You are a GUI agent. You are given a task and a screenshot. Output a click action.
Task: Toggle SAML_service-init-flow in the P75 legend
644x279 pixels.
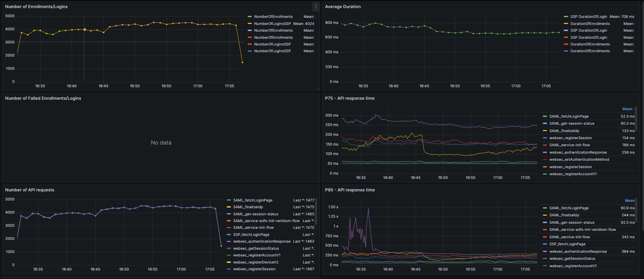570,145
